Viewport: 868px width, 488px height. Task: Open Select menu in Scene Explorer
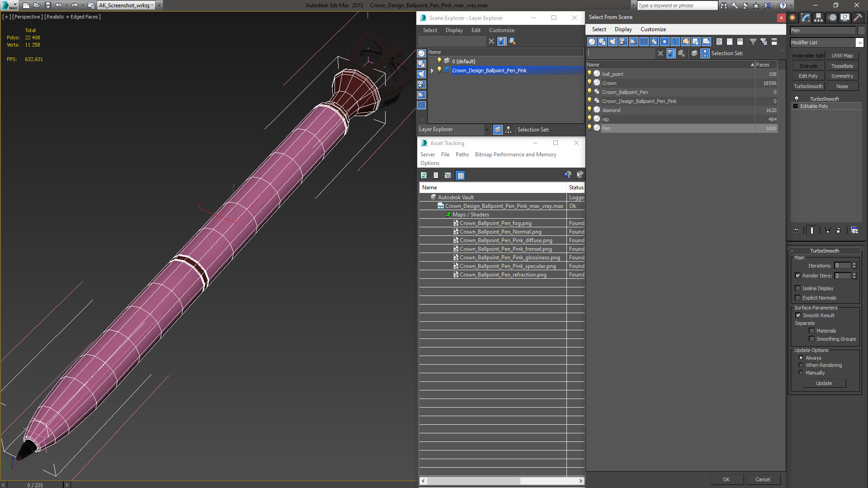click(x=430, y=30)
